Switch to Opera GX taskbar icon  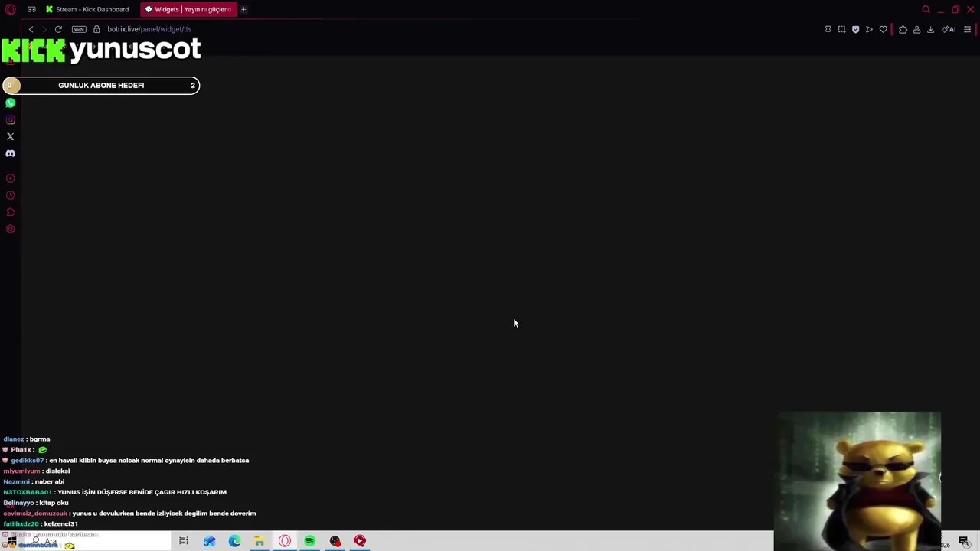click(x=285, y=541)
